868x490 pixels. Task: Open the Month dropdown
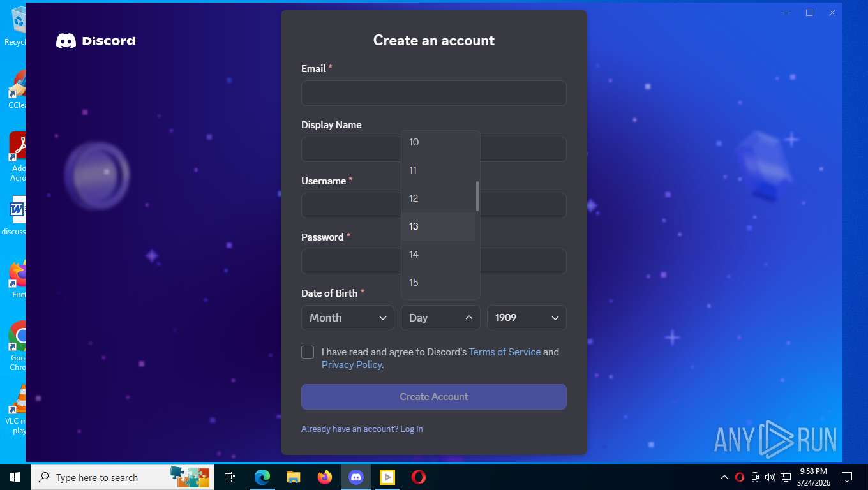(348, 318)
